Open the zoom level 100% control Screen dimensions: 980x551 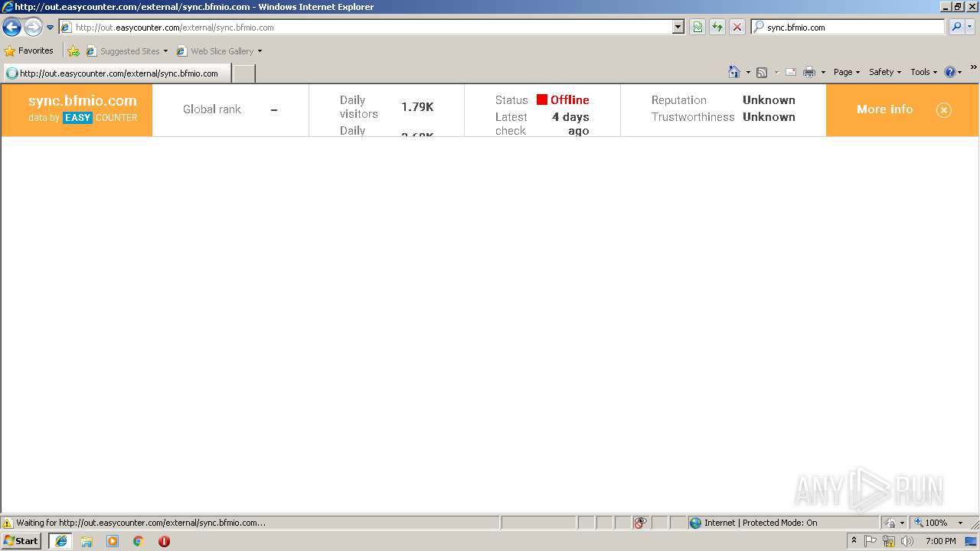pos(937,523)
